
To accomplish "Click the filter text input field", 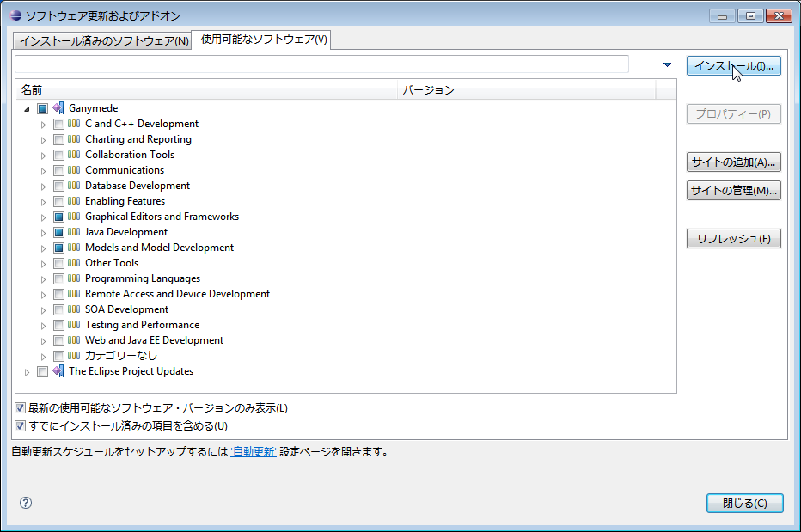I will 321,64.
